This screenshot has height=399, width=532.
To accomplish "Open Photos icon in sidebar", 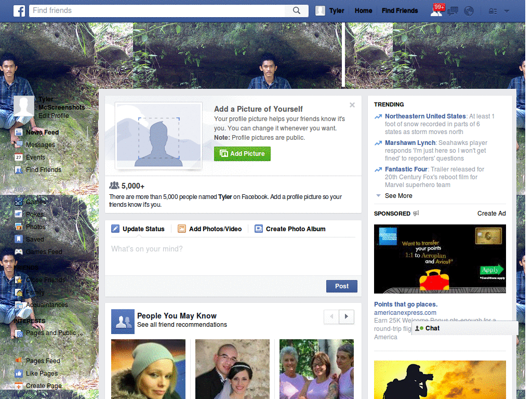I will [x=19, y=227].
